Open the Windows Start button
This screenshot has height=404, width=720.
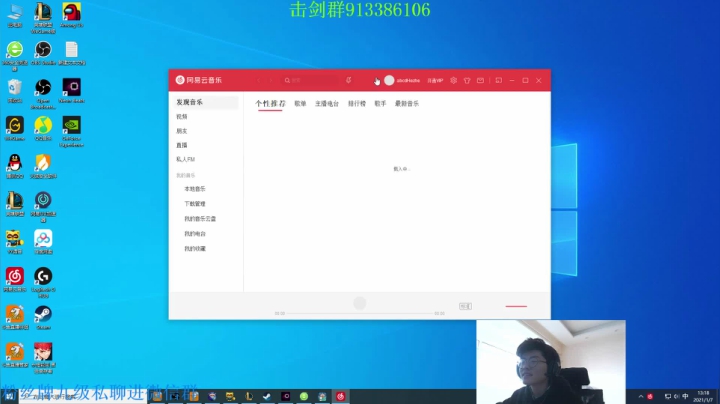click(9, 396)
